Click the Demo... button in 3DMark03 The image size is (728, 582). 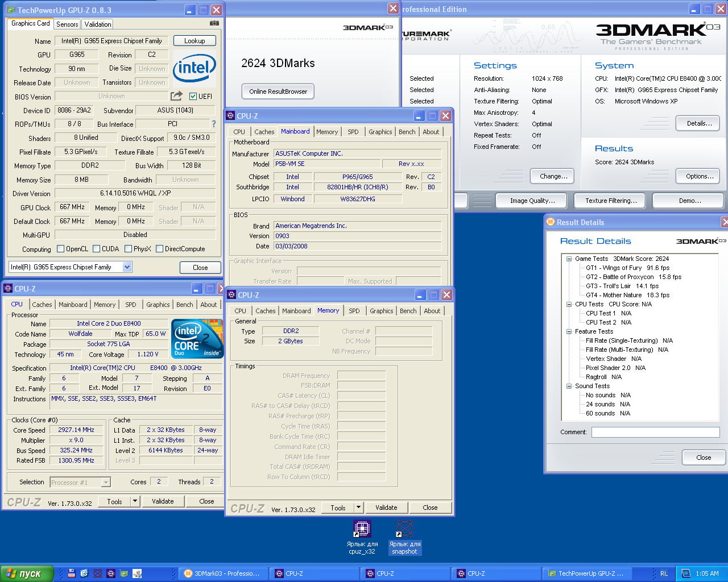689,201
